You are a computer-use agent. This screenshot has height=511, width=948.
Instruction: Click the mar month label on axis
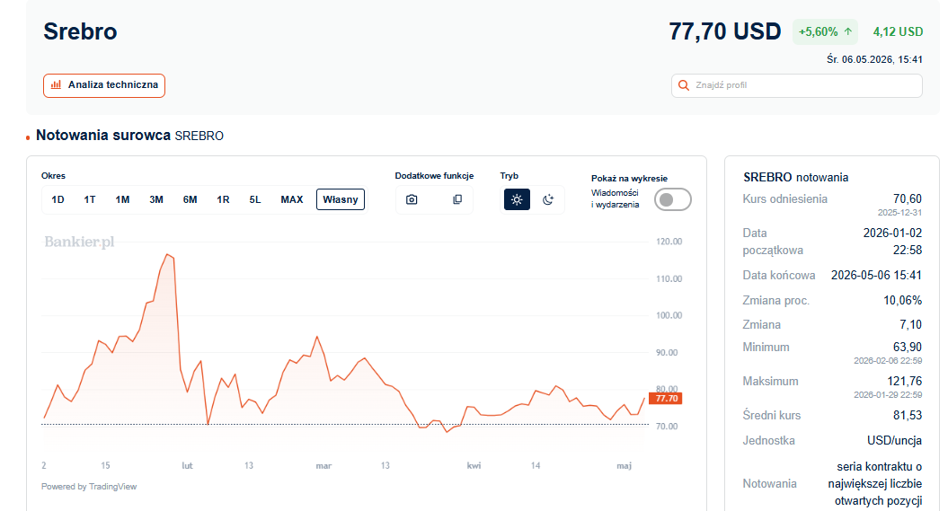[x=323, y=466]
